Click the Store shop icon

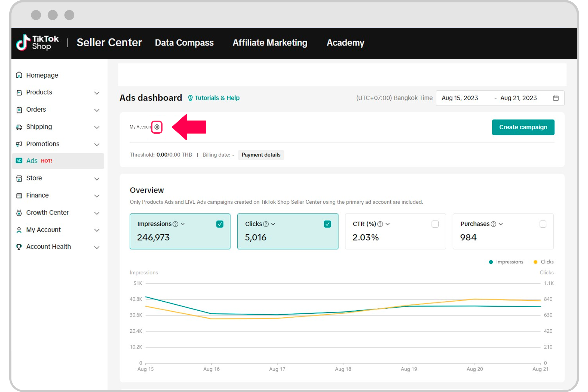pyautogui.click(x=19, y=178)
